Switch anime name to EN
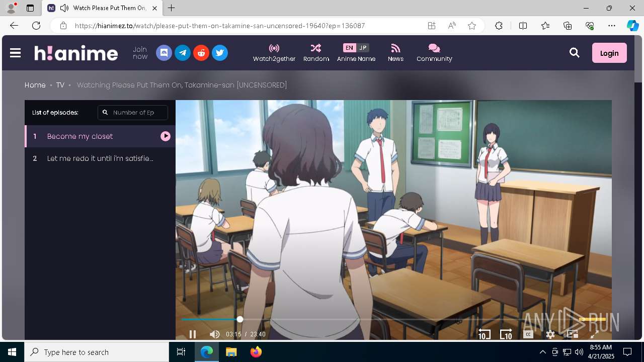Image resolution: width=644 pixels, height=362 pixels. [x=349, y=48]
